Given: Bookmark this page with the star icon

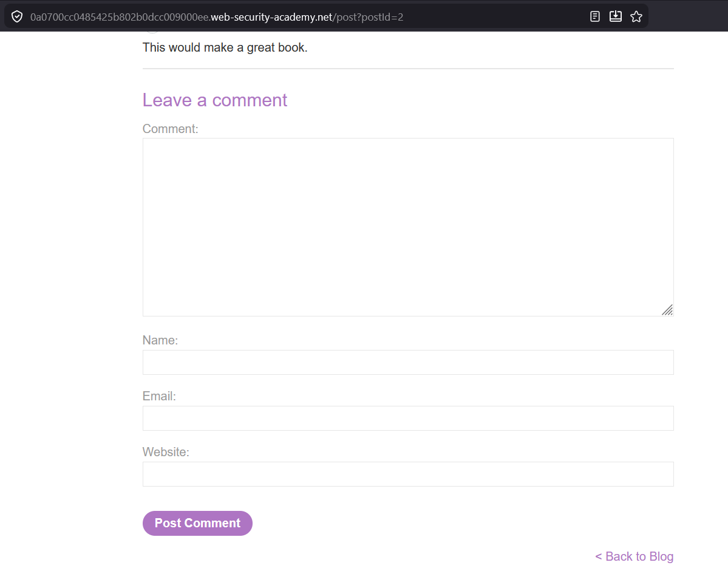Looking at the screenshot, I should click(636, 17).
